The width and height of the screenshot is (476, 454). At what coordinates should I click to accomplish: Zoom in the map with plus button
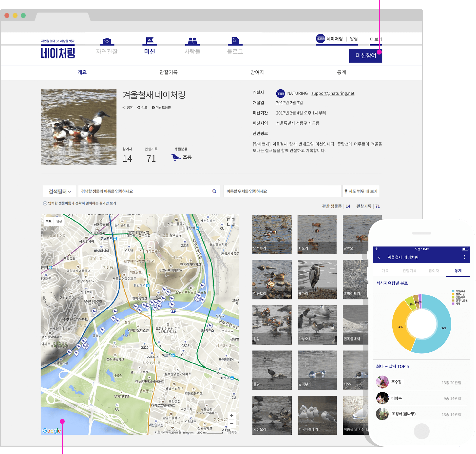231,416
